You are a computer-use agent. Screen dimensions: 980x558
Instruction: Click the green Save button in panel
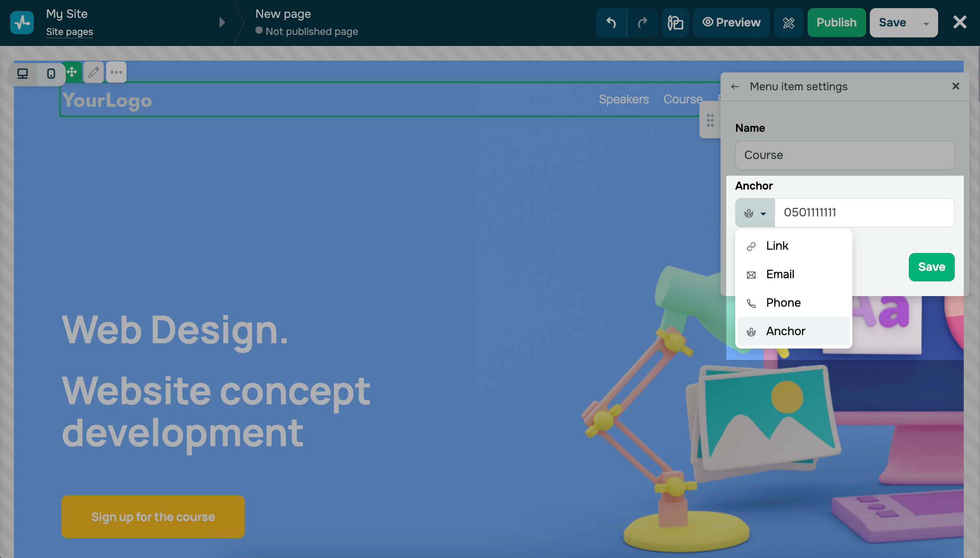931,267
